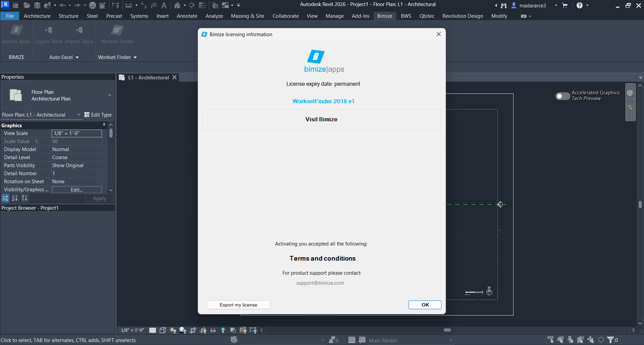Viewport: 644px width, 345px height.
Task: Click the Section tool icon in quick access toolbar
Action: click(x=192, y=5)
